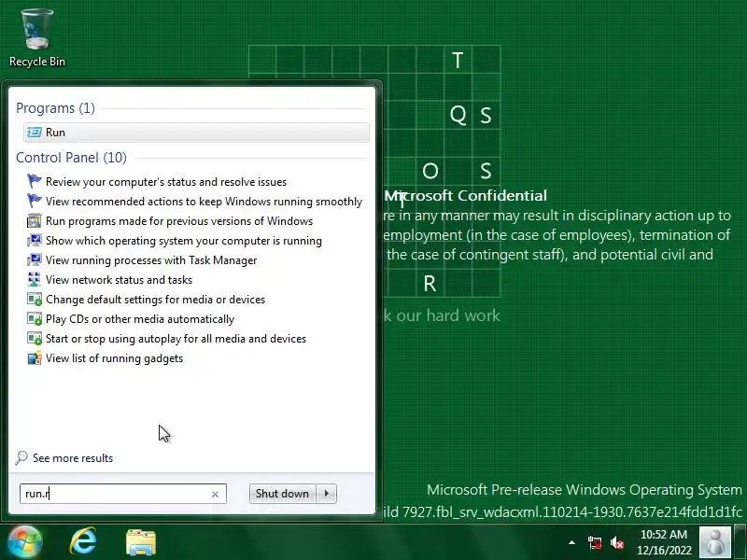The width and height of the screenshot is (747, 560).
Task: Click the Show desktop strip
Action: click(740, 542)
